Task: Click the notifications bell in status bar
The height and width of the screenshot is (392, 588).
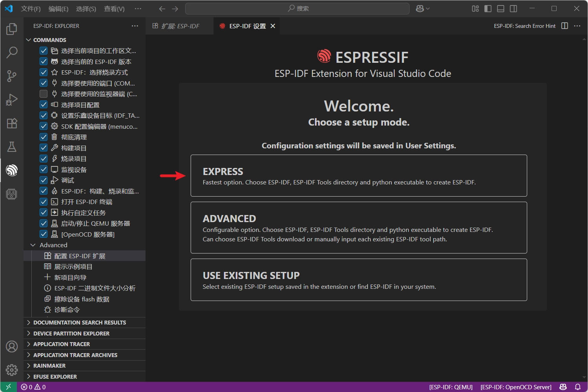Action: pos(577,387)
